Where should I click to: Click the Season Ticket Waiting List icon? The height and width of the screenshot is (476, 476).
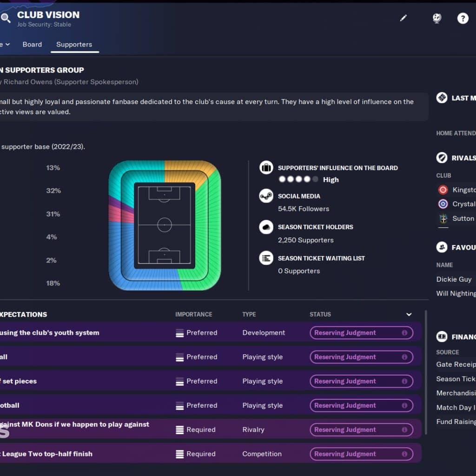click(266, 258)
